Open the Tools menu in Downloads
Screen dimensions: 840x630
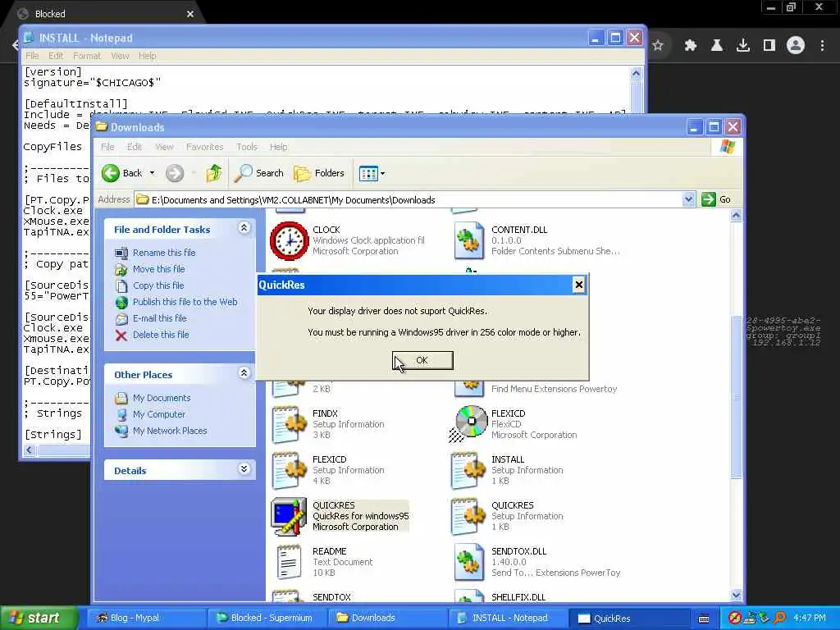pos(246,147)
